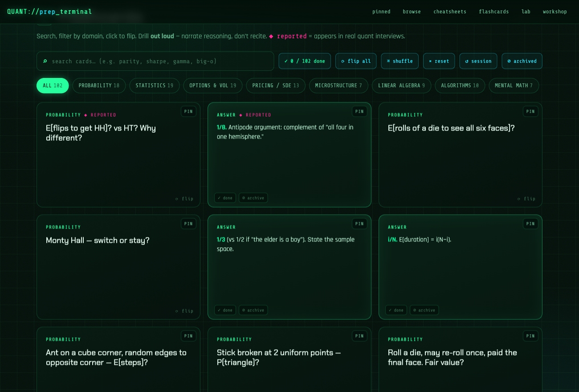The width and height of the screenshot is (579, 392).
Task: Filter by PROBABILITY 18 domain
Action: (x=99, y=86)
